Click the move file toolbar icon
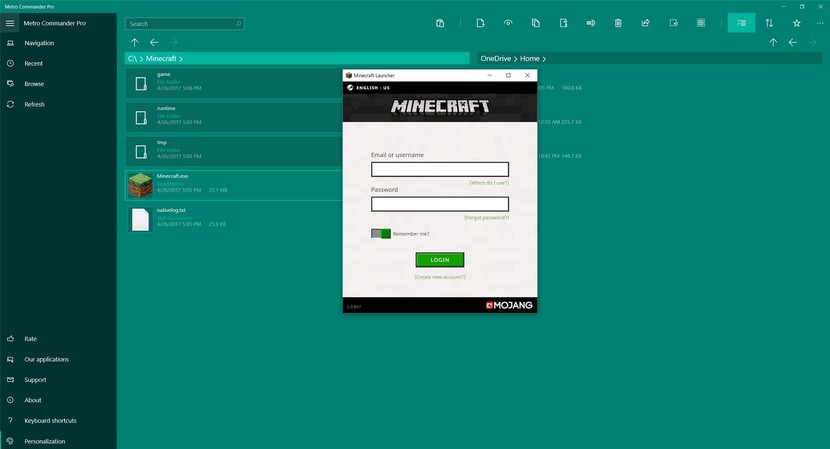Viewport: 830px width, 449px height. [563, 23]
